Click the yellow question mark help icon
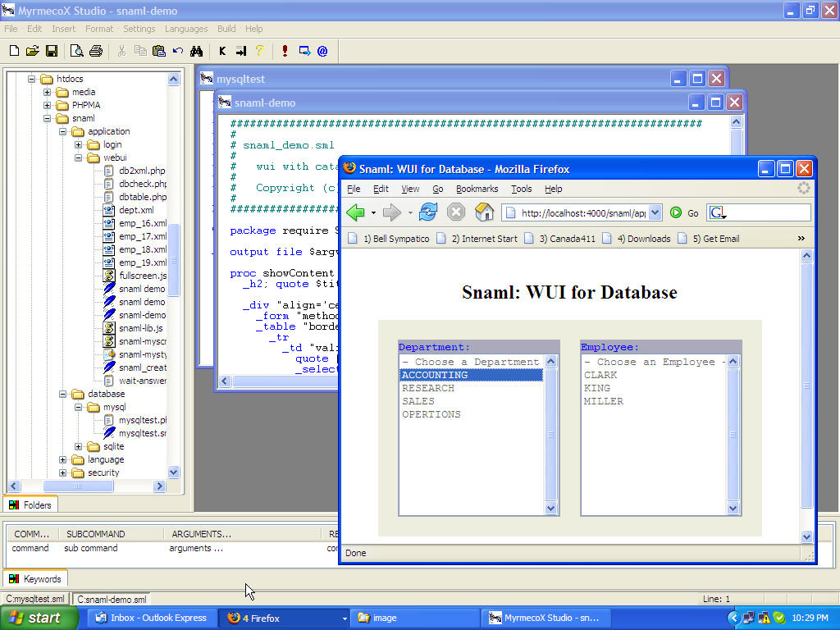The image size is (840, 630). coord(260,51)
